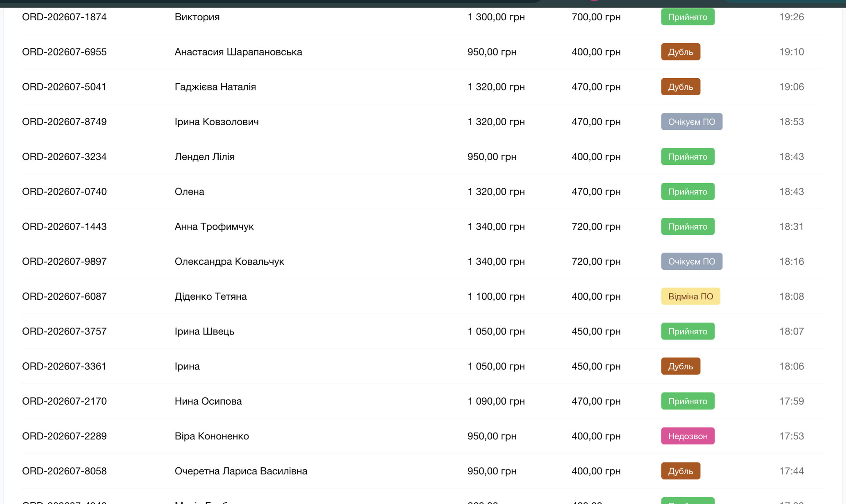Open order ORD-202607-3757
Image resolution: width=846 pixels, height=504 pixels.
click(64, 331)
